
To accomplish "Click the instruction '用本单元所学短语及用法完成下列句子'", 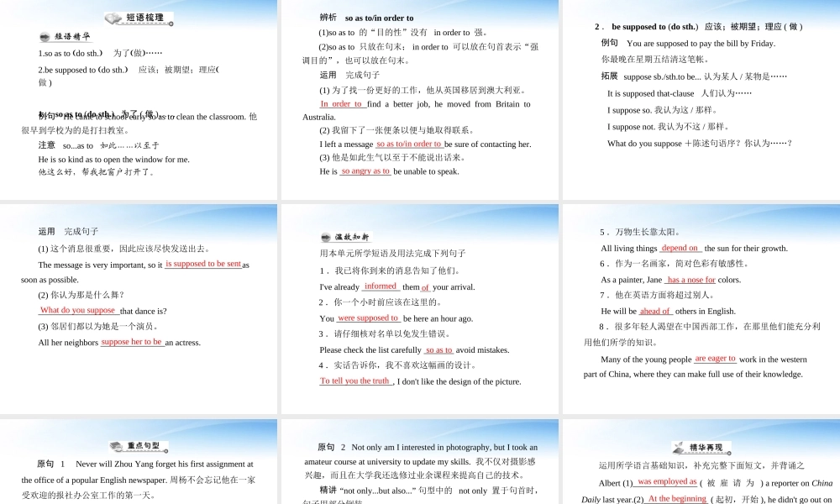I will click(x=392, y=254).
